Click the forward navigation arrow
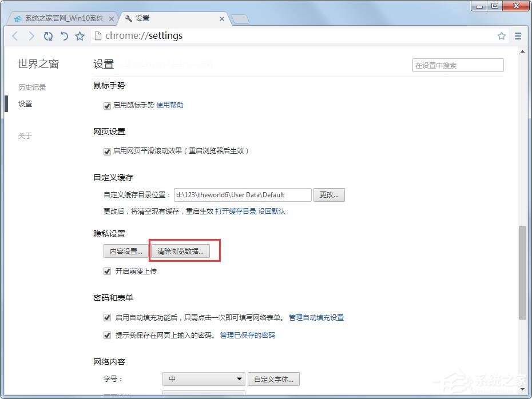 tap(31, 35)
